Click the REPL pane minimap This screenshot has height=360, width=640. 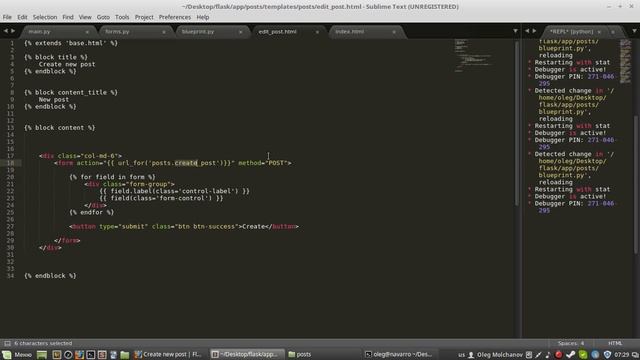(625, 61)
